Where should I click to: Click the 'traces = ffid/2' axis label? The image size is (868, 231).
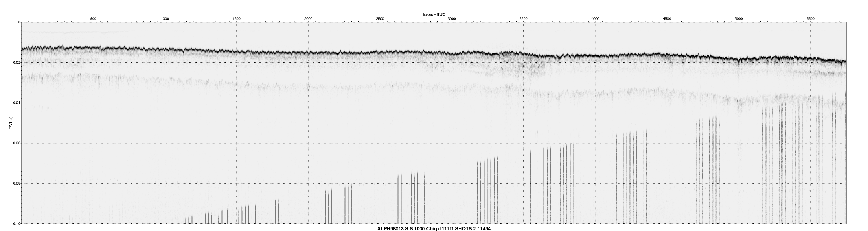point(434,14)
